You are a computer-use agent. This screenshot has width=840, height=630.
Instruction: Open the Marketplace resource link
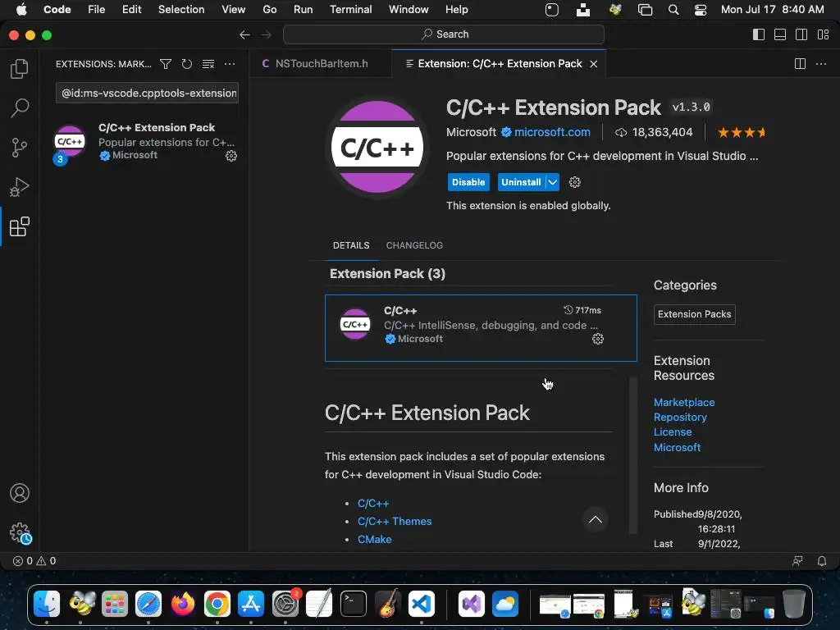pos(683,402)
